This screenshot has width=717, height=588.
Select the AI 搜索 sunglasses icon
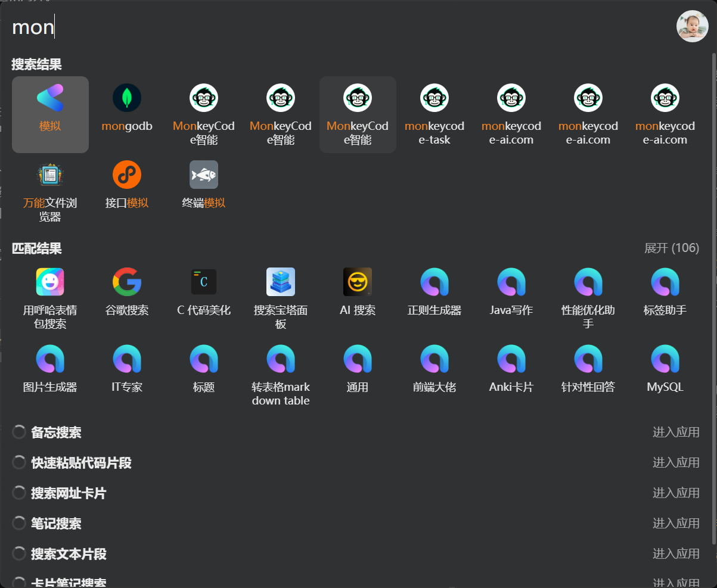click(358, 282)
